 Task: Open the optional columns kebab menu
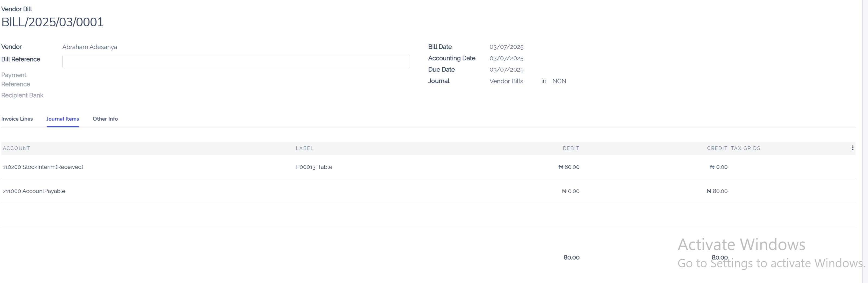click(x=853, y=148)
